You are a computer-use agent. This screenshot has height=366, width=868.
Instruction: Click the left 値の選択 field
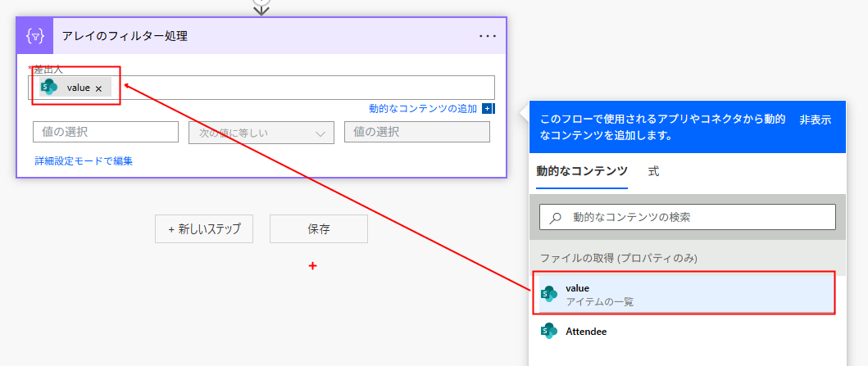pyautogui.click(x=106, y=132)
